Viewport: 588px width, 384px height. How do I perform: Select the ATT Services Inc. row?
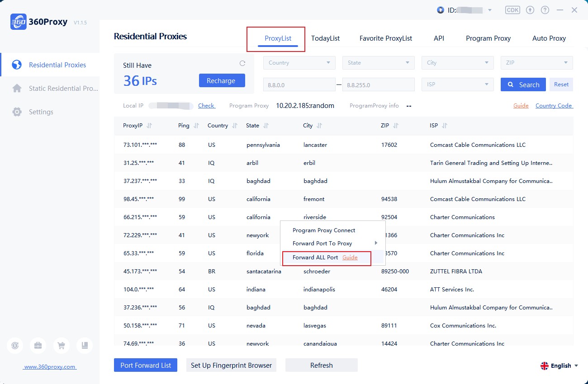click(344, 290)
